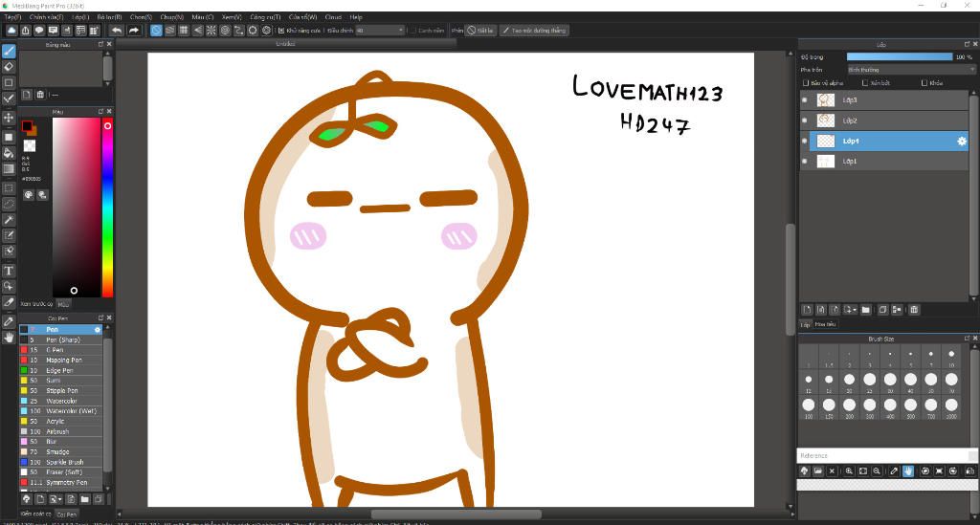
Task: Select the Lớp1 layer row
Action: pos(883,161)
